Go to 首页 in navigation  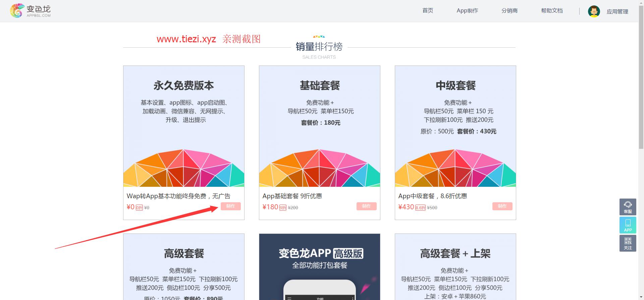coord(428,11)
